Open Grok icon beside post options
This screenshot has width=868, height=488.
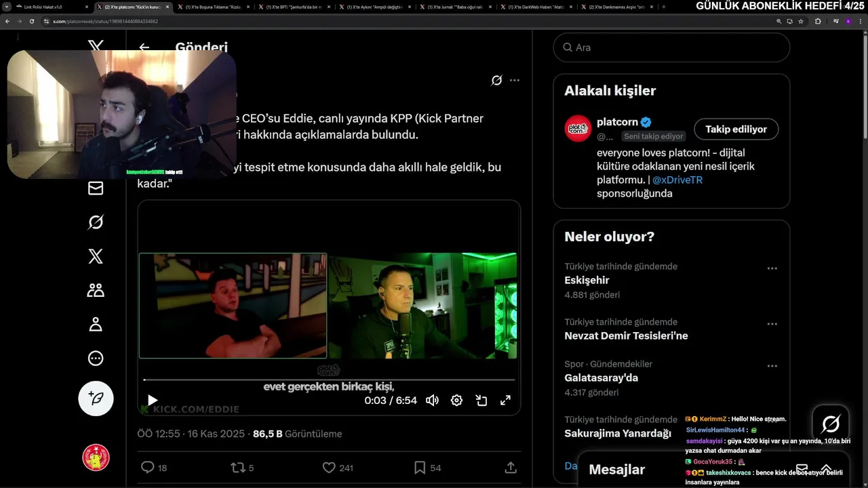[496, 80]
